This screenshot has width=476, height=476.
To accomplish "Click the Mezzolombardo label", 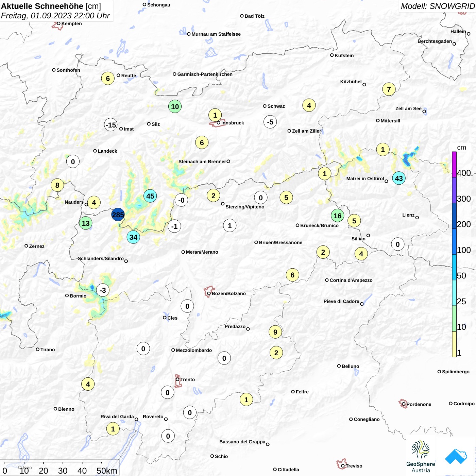I will click(x=194, y=350).
